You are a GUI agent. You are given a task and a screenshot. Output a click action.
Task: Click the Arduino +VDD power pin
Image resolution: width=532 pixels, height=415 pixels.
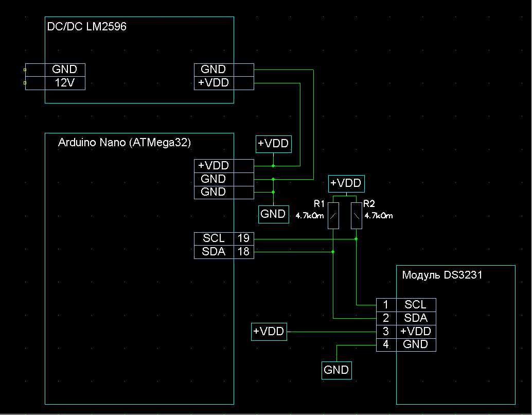[x=214, y=166]
